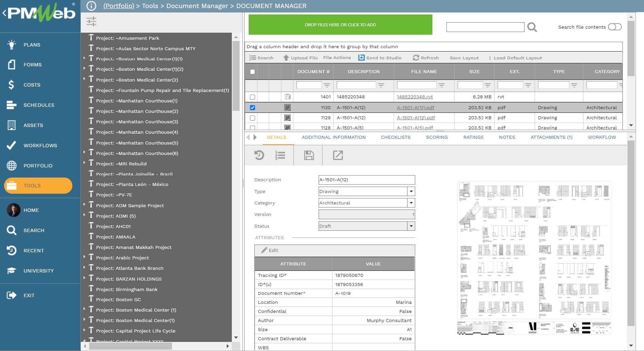644x351 pixels.
Task: Click the filter icon under Size column
Action: tap(488, 85)
